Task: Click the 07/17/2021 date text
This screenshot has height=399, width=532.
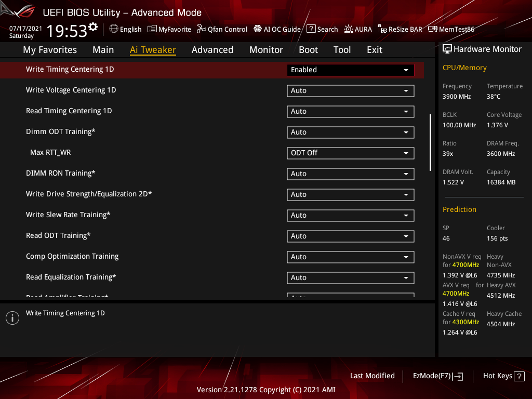Action: pyautogui.click(x=25, y=28)
